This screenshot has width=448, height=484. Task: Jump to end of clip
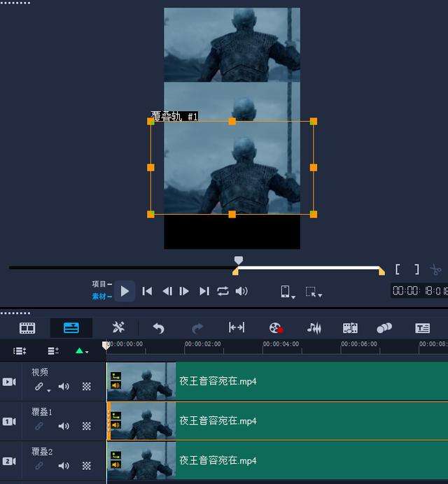point(204,291)
